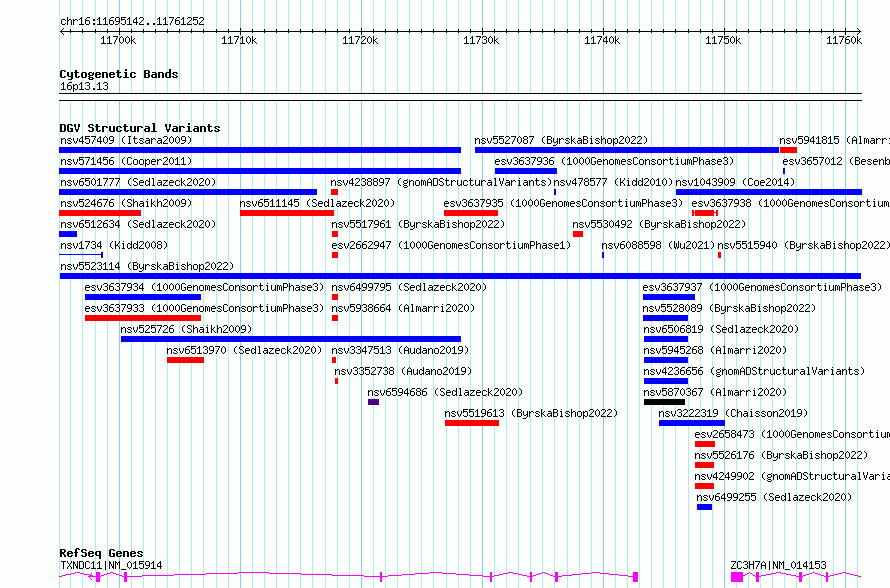
Task: Select the nsv571456 (Cooper2011) variant label
Action: [x=126, y=161]
